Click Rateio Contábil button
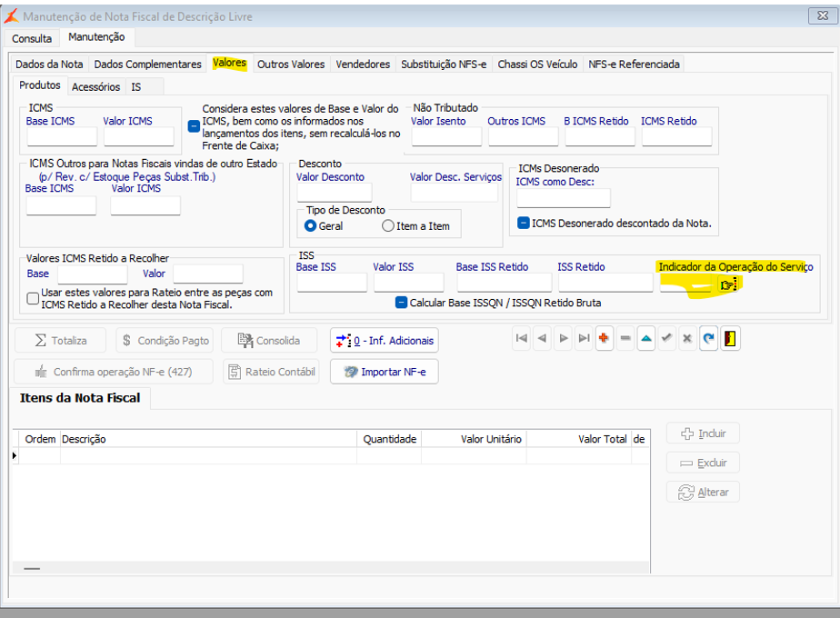This screenshot has width=840, height=618. pos(271,372)
